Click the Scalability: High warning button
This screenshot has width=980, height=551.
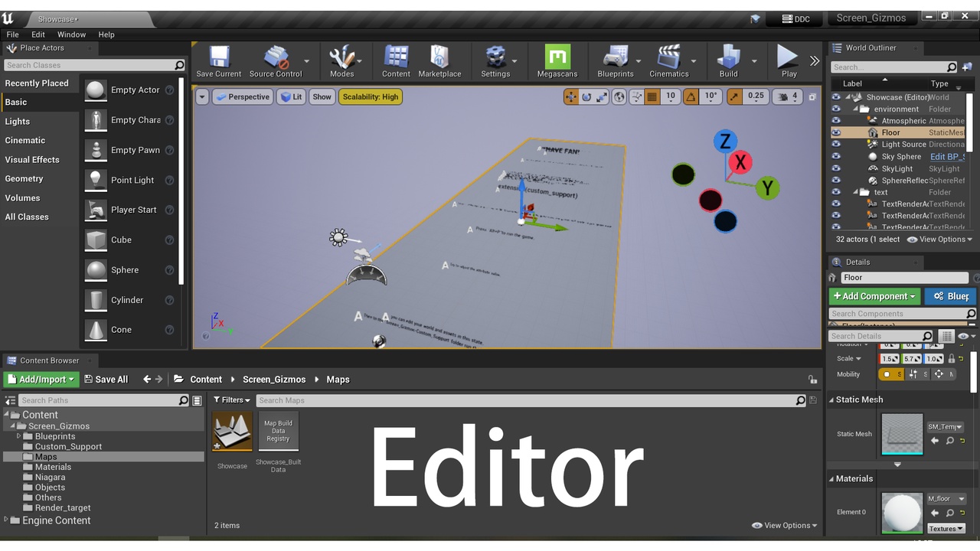[x=371, y=97]
